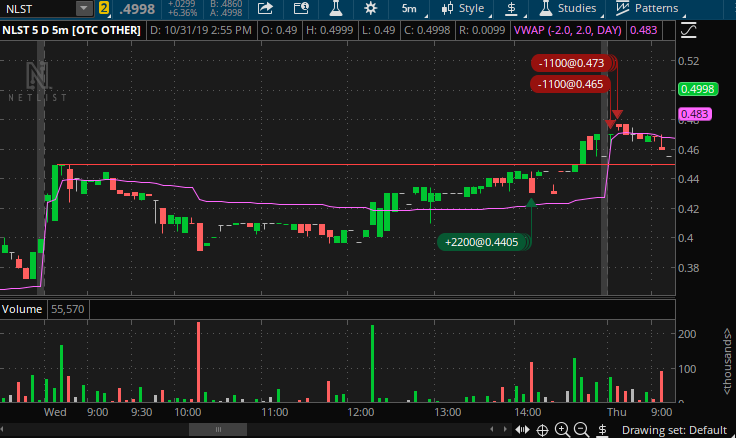Viewport: 736px width, 438px height.
Task: Click the D: 10/31/19 2:55 PM date readout
Action: pyautogui.click(x=201, y=31)
